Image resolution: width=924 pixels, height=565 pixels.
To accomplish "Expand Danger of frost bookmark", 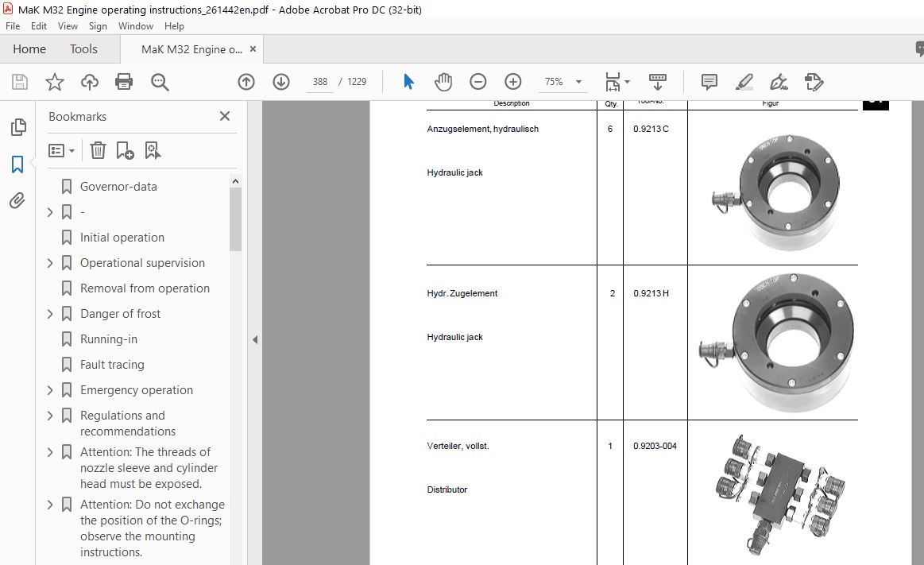I will point(50,314).
